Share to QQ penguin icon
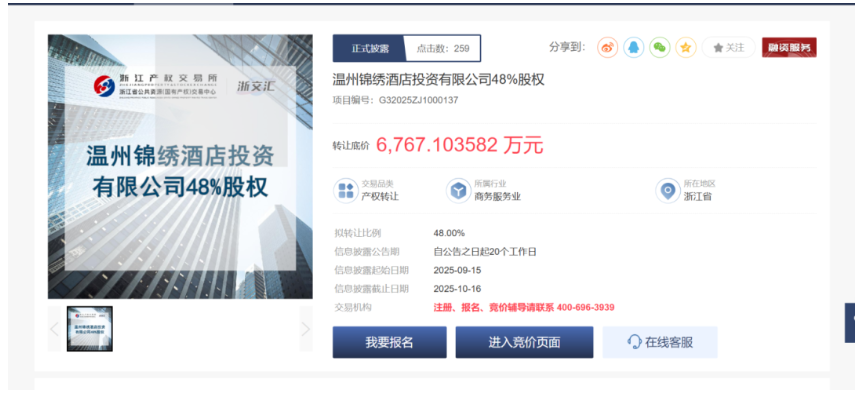 (634, 48)
